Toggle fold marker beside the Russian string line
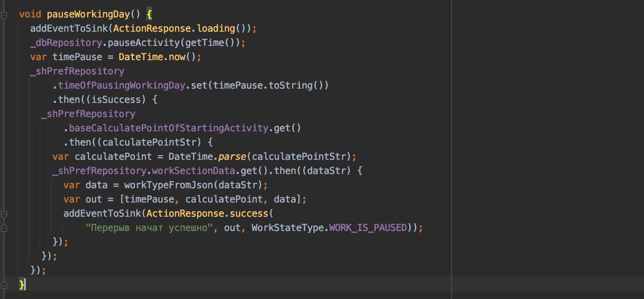Screen dimensions: 644x299 (x=4, y=228)
